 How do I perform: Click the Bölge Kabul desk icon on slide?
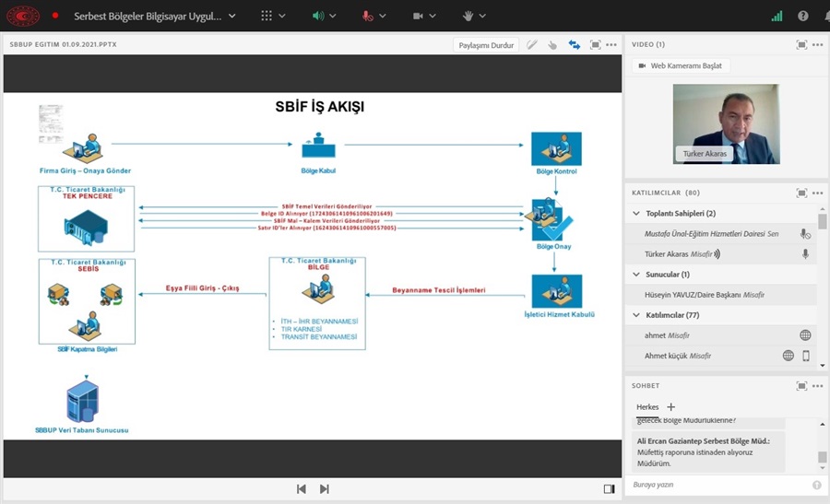point(318,146)
